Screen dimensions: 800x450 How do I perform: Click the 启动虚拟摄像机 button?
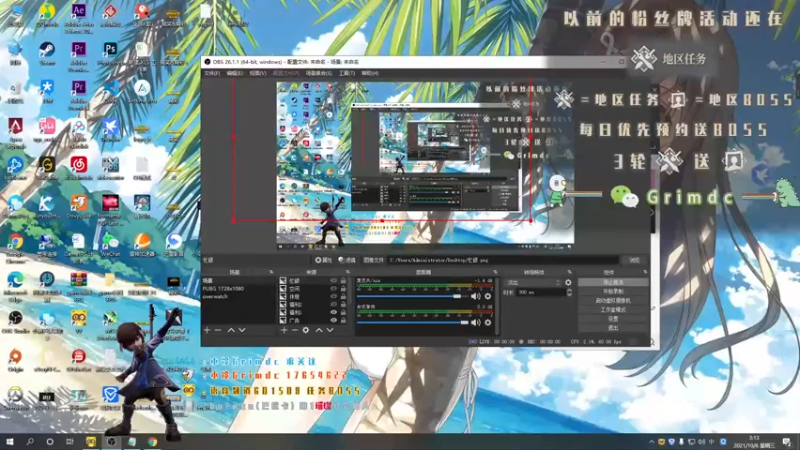613,301
